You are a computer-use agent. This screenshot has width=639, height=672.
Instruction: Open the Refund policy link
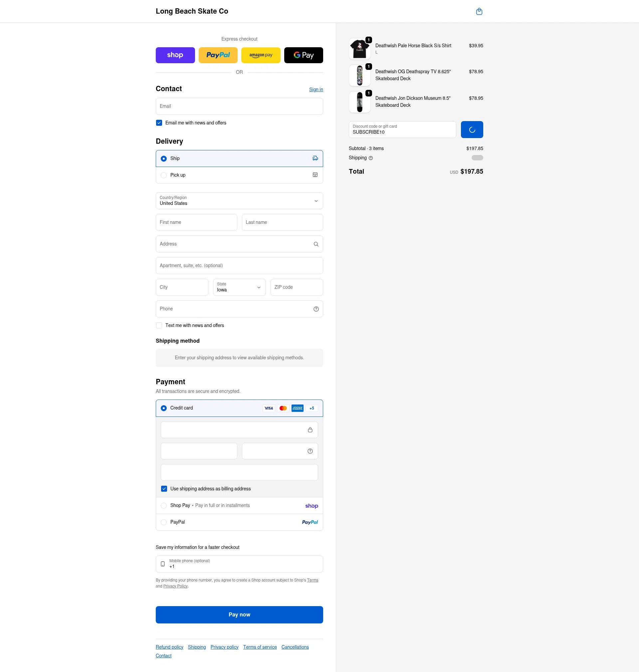(169, 647)
